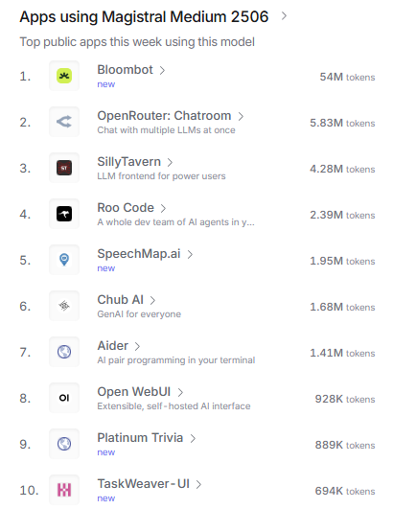Open the SillyTavern app link
Viewport: 393px width, 532px height.
[x=129, y=162]
